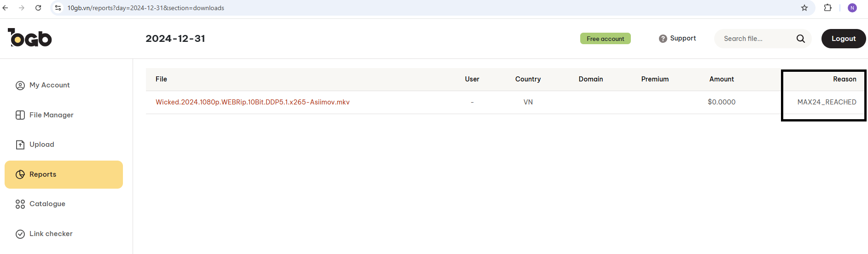Click the File column header

(161, 79)
